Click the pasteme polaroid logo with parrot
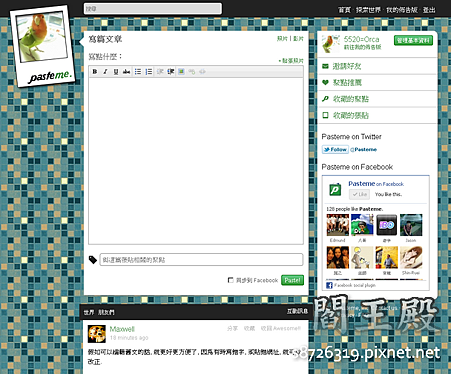 click(42, 46)
